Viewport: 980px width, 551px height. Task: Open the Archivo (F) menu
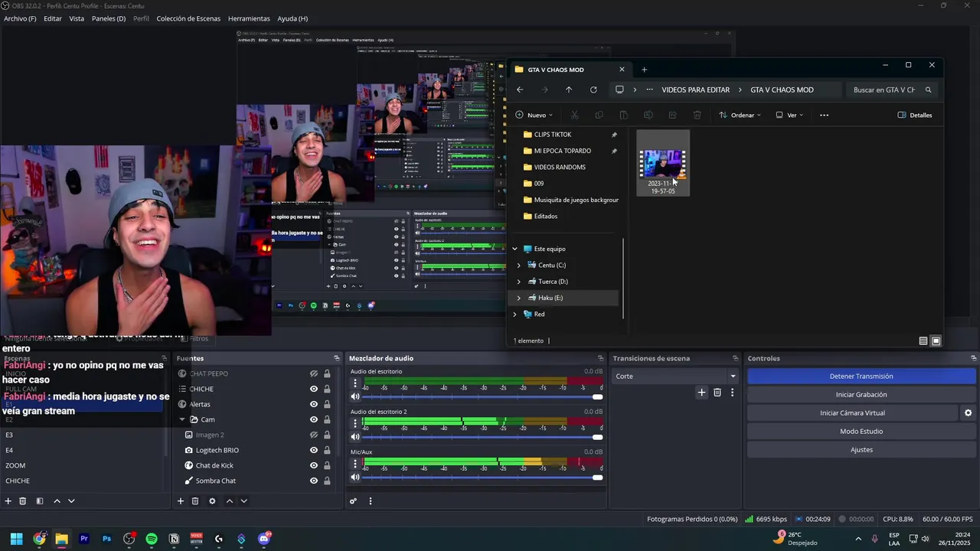click(x=20, y=18)
